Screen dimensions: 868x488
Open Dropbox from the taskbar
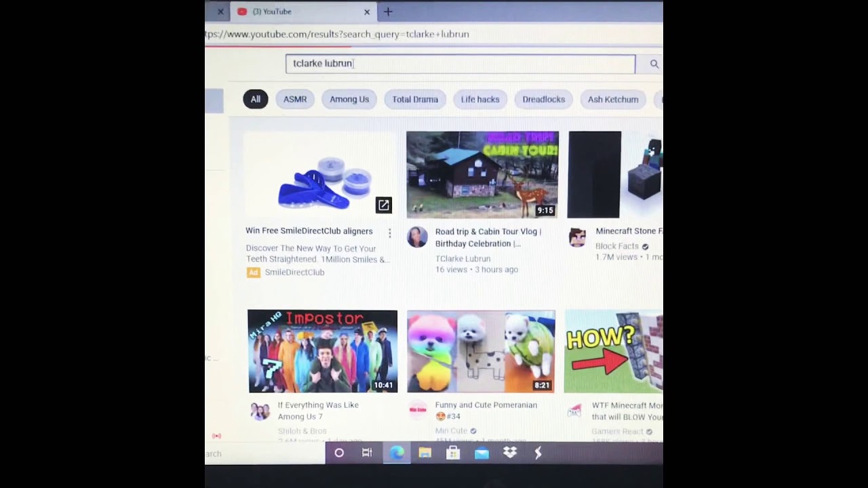point(510,453)
